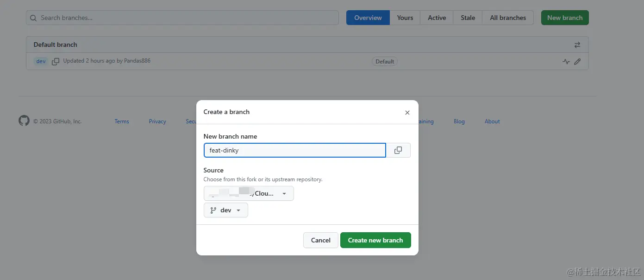Open the dev source branch dropdown

(226, 210)
